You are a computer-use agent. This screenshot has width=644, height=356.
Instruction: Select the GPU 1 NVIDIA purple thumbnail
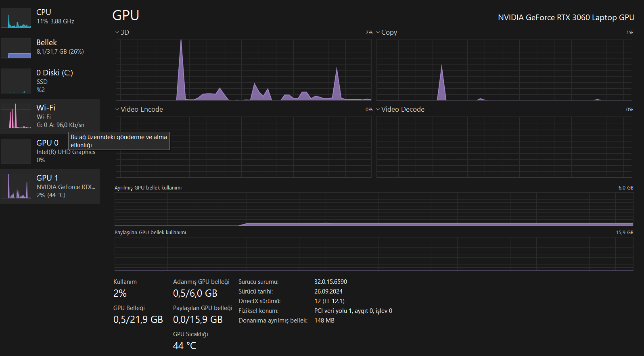[x=16, y=186]
